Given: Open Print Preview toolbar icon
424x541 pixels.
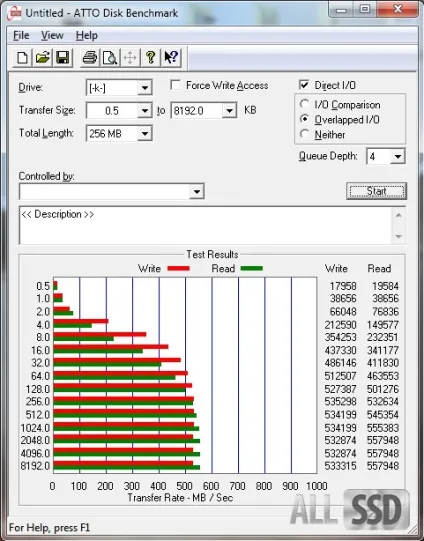Looking at the screenshot, I should (x=110, y=57).
